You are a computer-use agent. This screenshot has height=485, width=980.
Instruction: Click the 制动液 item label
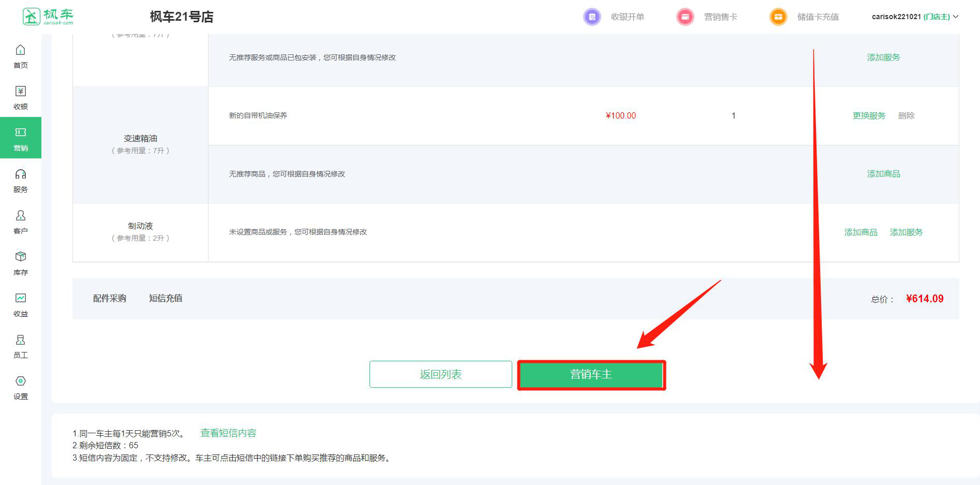point(141,226)
